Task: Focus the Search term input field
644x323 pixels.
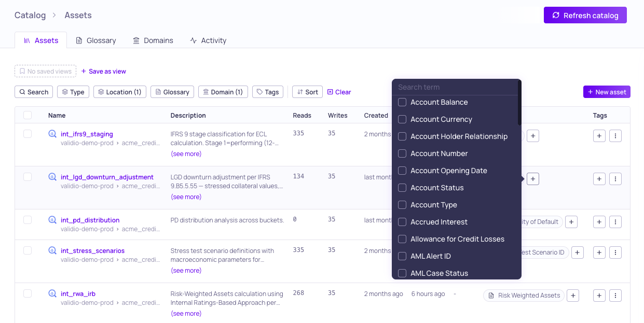Action: [455, 87]
